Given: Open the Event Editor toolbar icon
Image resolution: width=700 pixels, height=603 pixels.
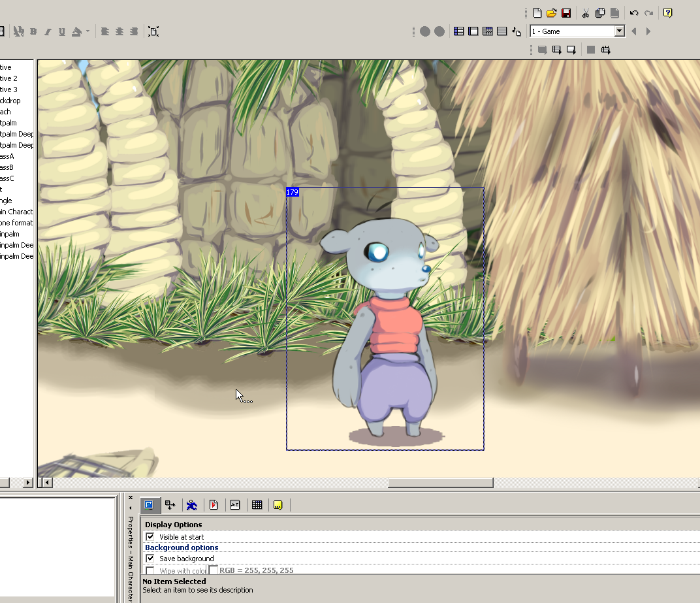Looking at the screenshot, I should [487, 31].
